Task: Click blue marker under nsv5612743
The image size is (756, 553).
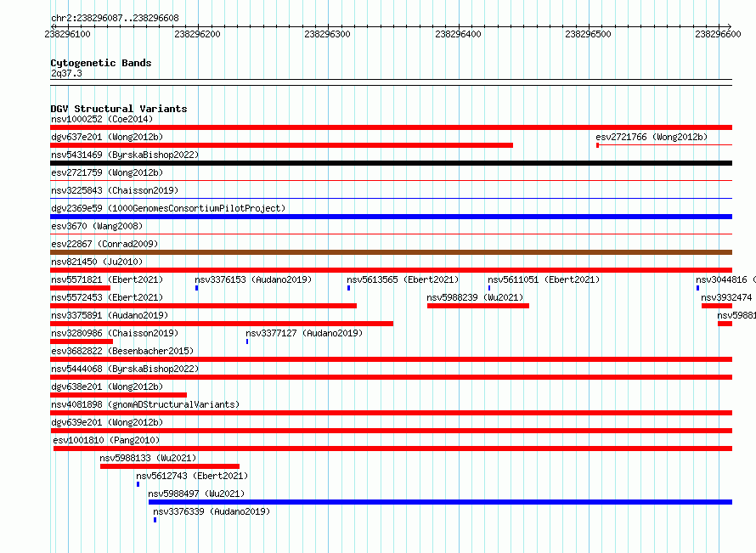Action: tap(138, 484)
